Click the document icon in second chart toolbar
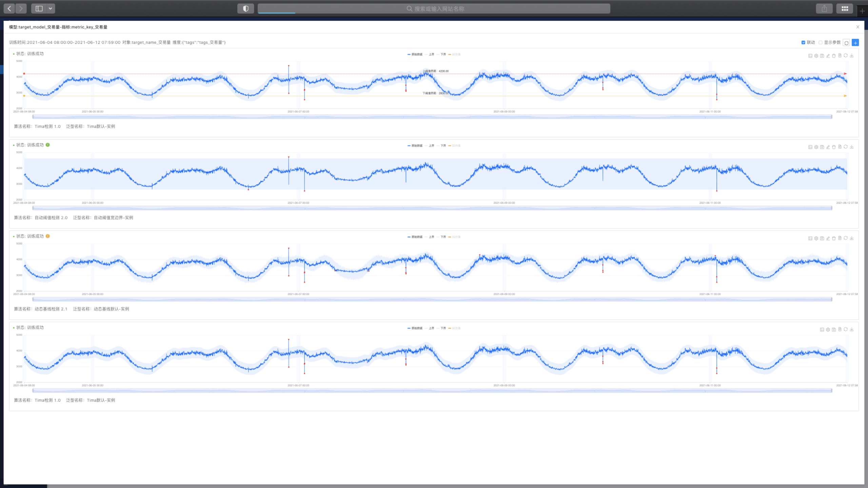The height and width of the screenshot is (488, 868). pos(840,147)
